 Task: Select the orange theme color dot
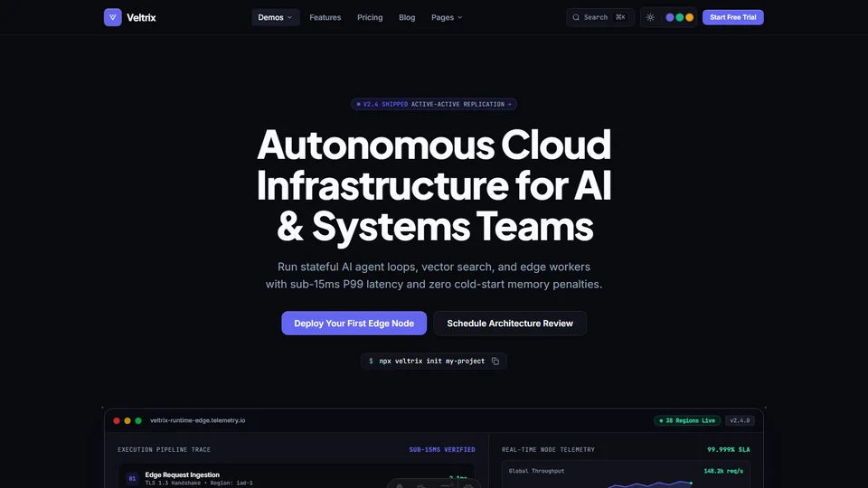[x=690, y=17]
